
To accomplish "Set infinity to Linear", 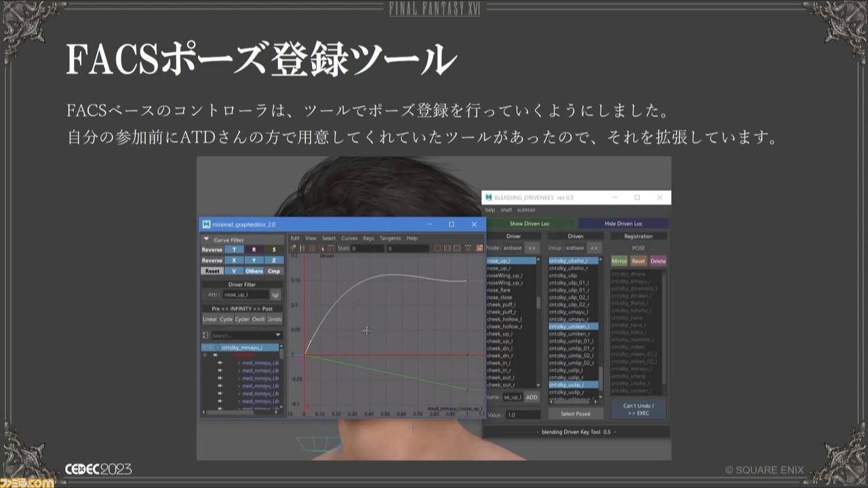I will pos(210,319).
